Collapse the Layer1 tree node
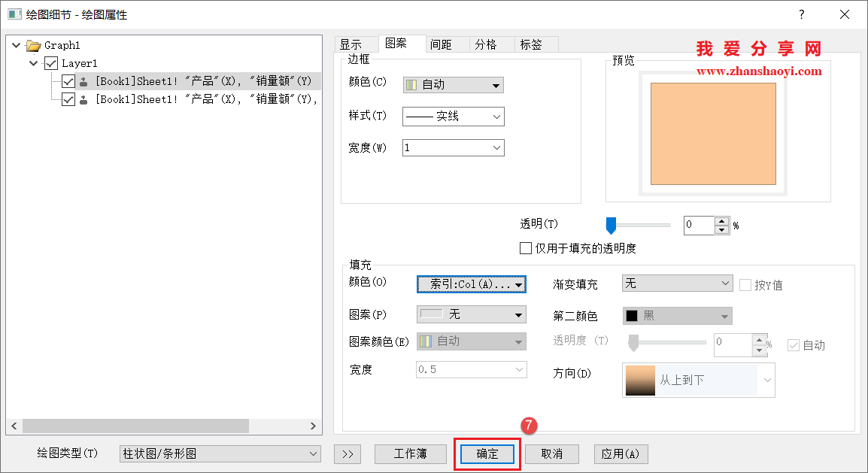Screen dimensions: 868x473 click(x=32, y=62)
